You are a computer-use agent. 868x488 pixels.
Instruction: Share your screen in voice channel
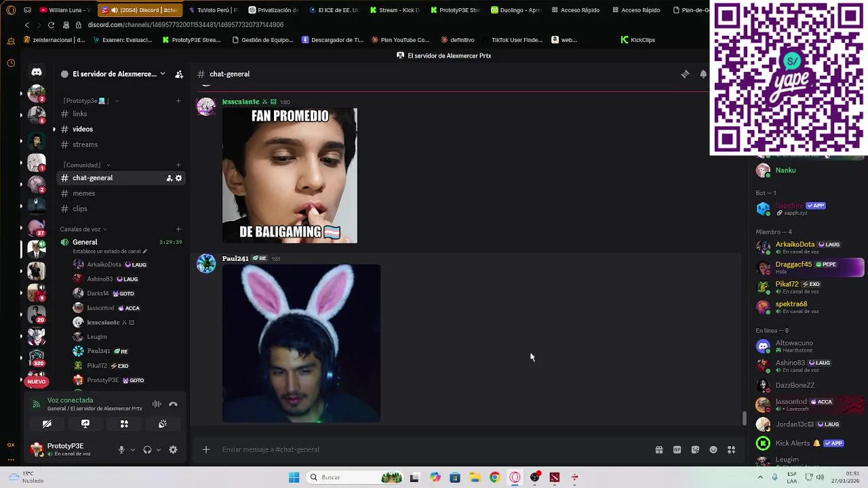[x=85, y=424]
